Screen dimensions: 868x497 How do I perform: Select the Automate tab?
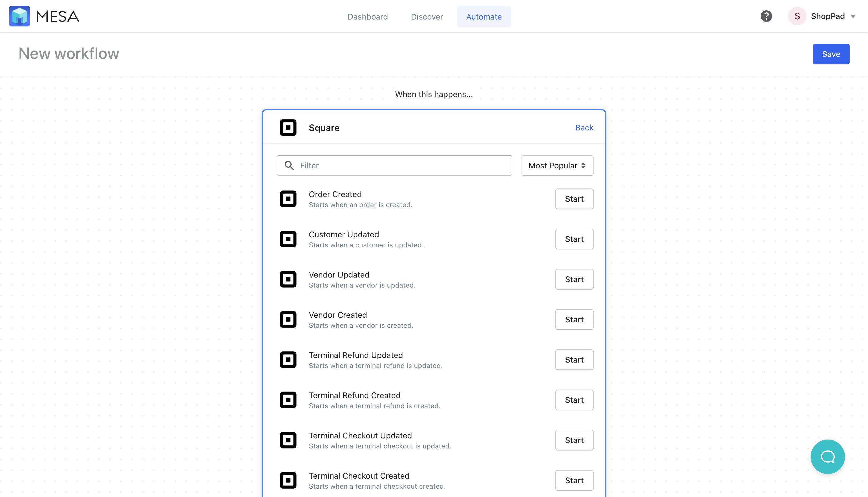484,17
